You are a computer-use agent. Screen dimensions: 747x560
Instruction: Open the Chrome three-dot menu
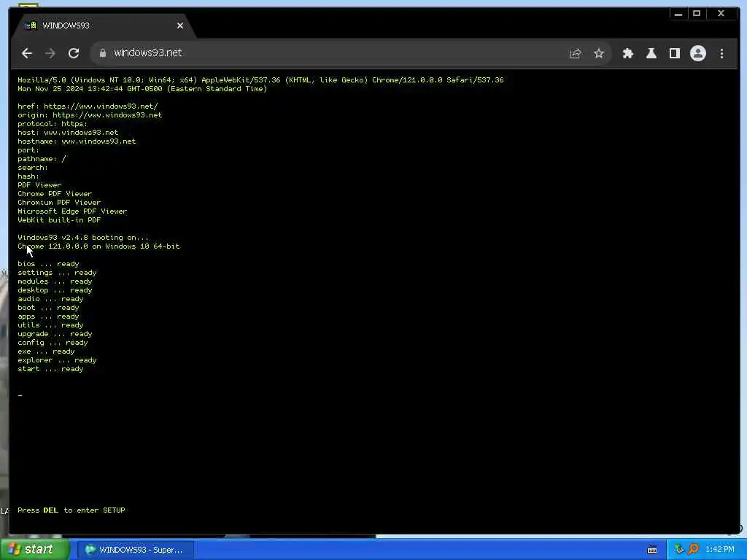click(721, 53)
